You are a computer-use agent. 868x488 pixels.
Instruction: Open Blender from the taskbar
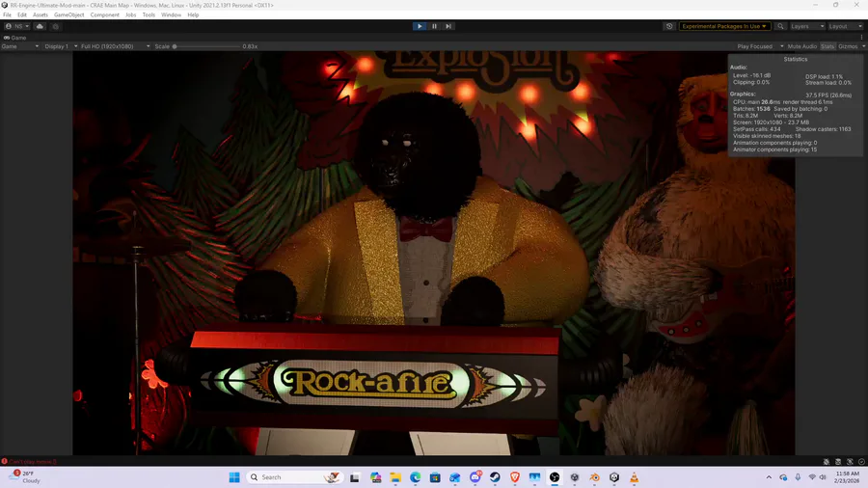pos(594,477)
